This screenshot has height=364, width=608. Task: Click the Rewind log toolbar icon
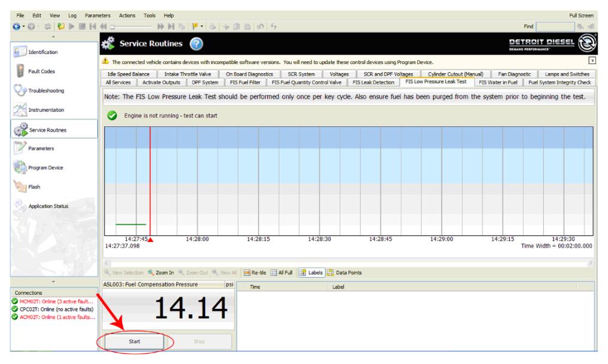click(x=103, y=26)
